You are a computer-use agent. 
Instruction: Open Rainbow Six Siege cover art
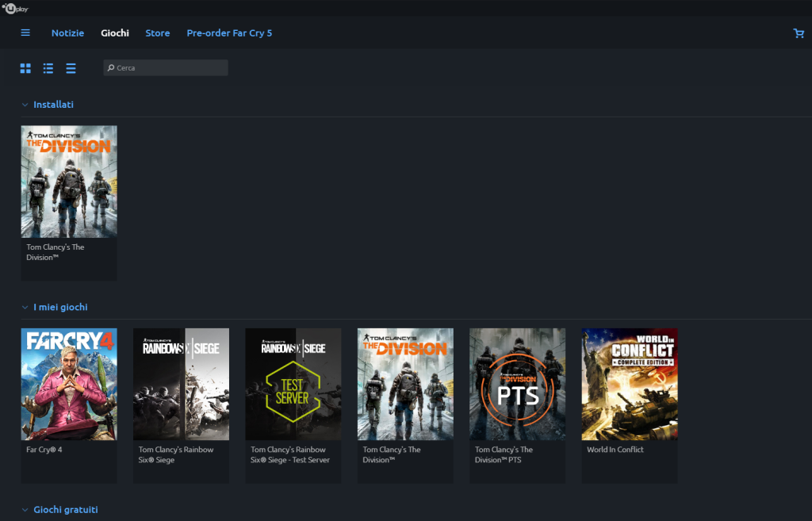coord(182,385)
